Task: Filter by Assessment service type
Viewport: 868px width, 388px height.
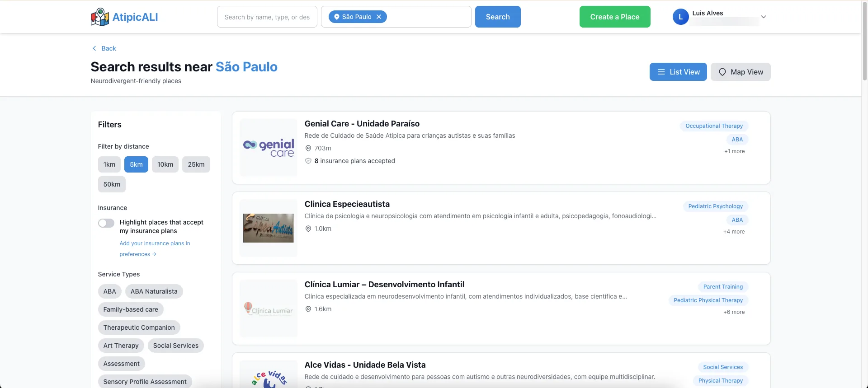Action: pyautogui.click(x=122, y=364)
